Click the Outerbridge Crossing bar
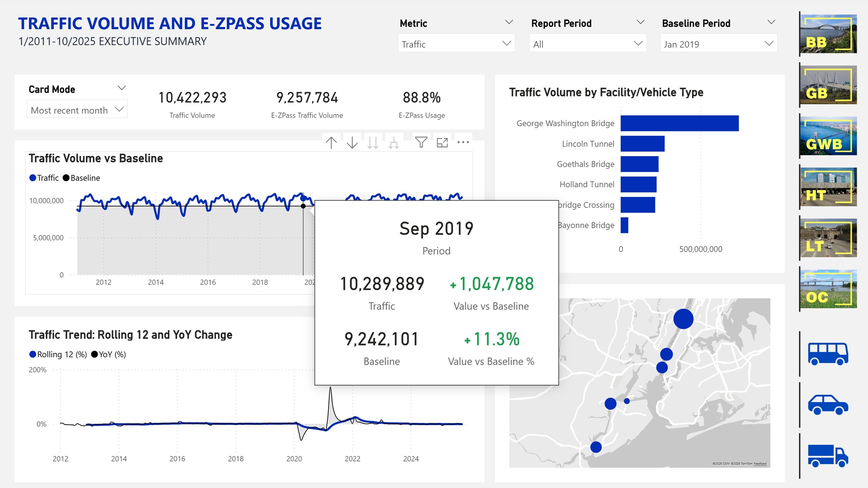 pyautogui.click(x=638, y=205)
